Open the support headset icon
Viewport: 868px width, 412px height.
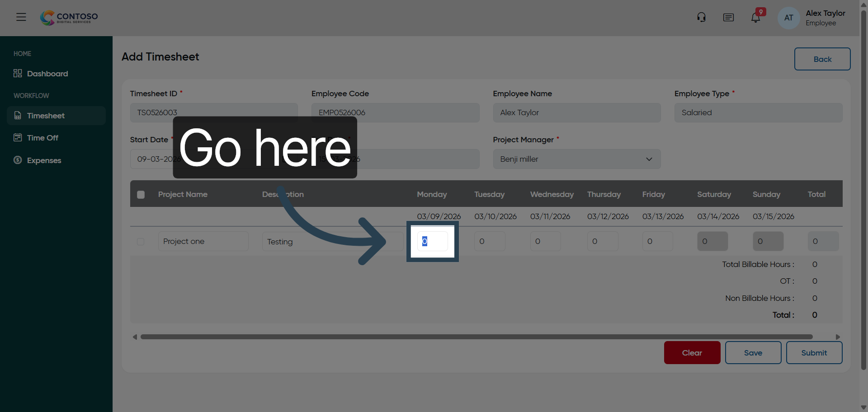[701, 17]
